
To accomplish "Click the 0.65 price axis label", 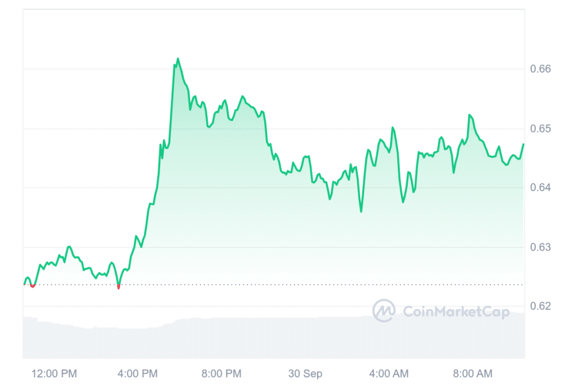I will coord(540,129).
